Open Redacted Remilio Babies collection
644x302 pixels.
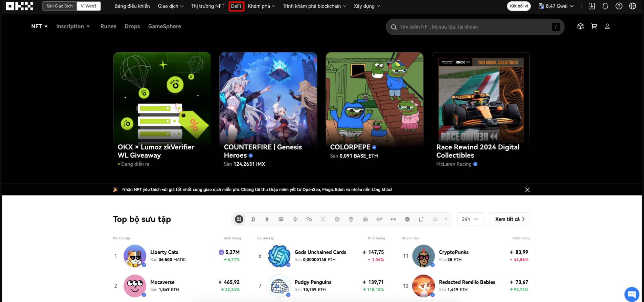pos(466,286)
